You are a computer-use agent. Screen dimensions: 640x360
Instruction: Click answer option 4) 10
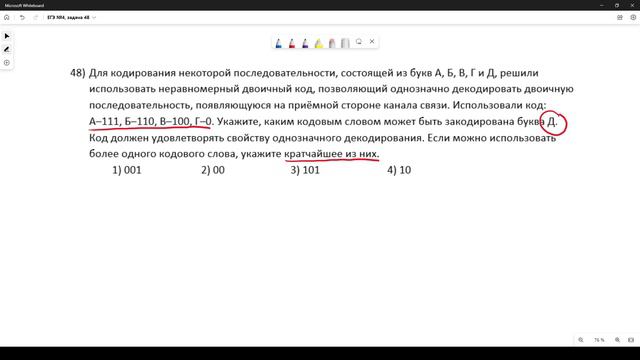399,170
